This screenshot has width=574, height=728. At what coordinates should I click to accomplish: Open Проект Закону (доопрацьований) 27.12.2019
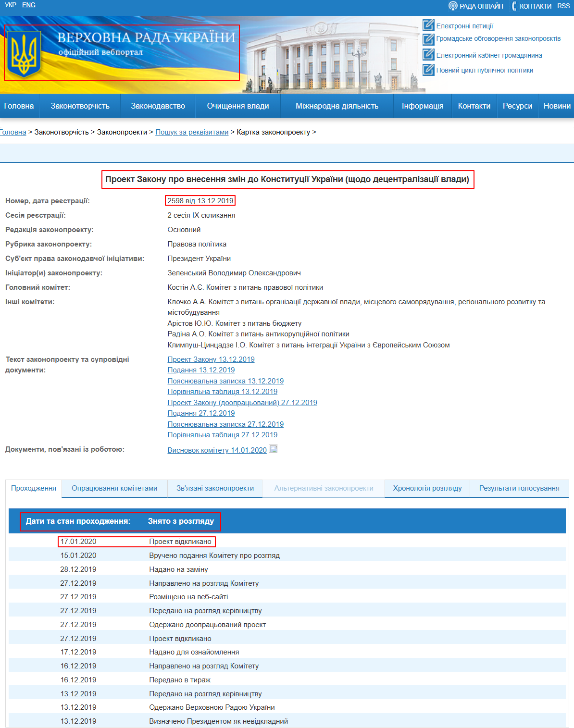coord(242,402)
